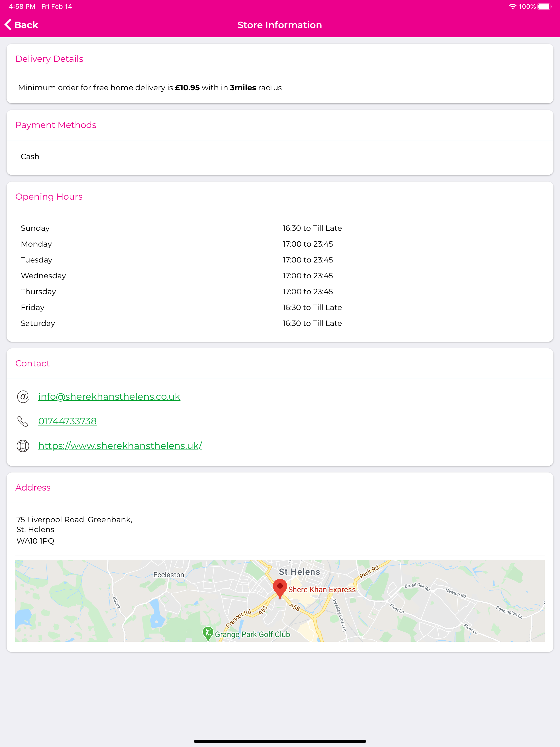The image size is (560, 747).
Task: Tap the Cash payment method text
Action: point(30,157)
